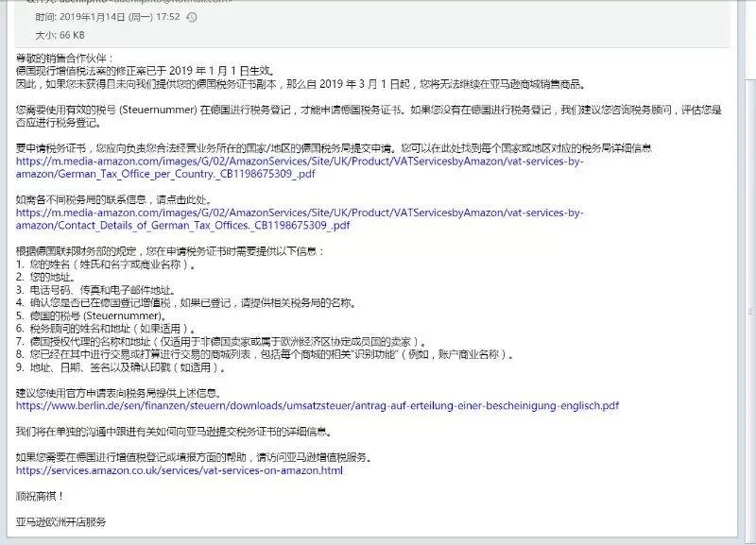Image resolution: width=756 pixels, height=545 pixels.
Task: Click the email size text '大小: 66 KB'
Action: click(60, 35)
